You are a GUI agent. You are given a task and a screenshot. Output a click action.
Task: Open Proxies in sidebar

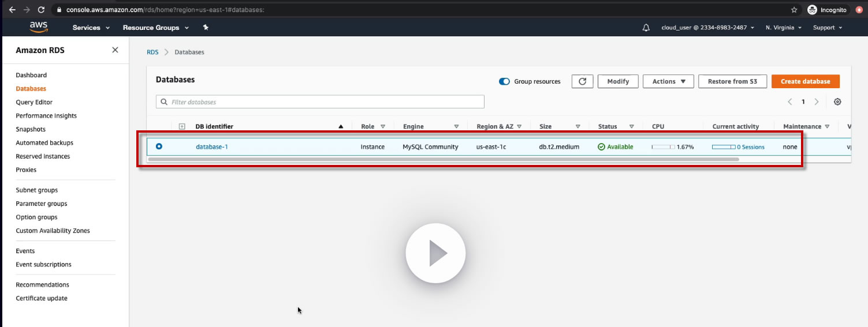[26, 170]
